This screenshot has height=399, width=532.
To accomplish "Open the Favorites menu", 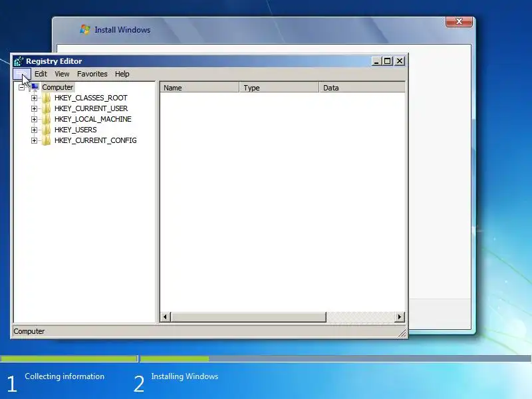I will click(x=92, y=74).
